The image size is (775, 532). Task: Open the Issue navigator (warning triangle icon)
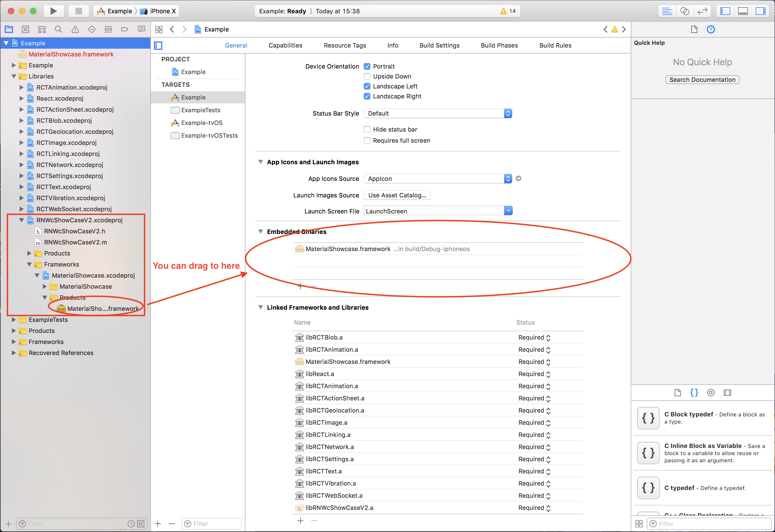75,29
